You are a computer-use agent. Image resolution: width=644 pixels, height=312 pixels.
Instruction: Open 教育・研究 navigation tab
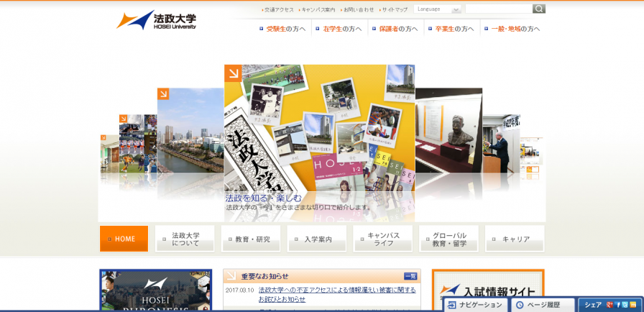pyautogui.click(x=251, y=239)
